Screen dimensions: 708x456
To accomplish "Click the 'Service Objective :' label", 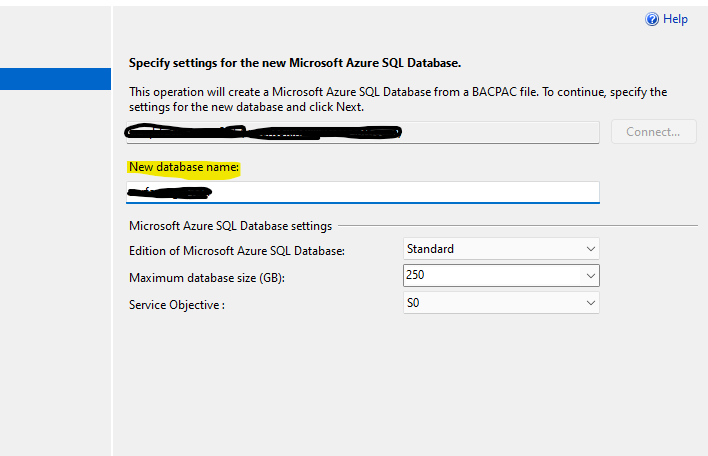I will click(x=177, y=304).
